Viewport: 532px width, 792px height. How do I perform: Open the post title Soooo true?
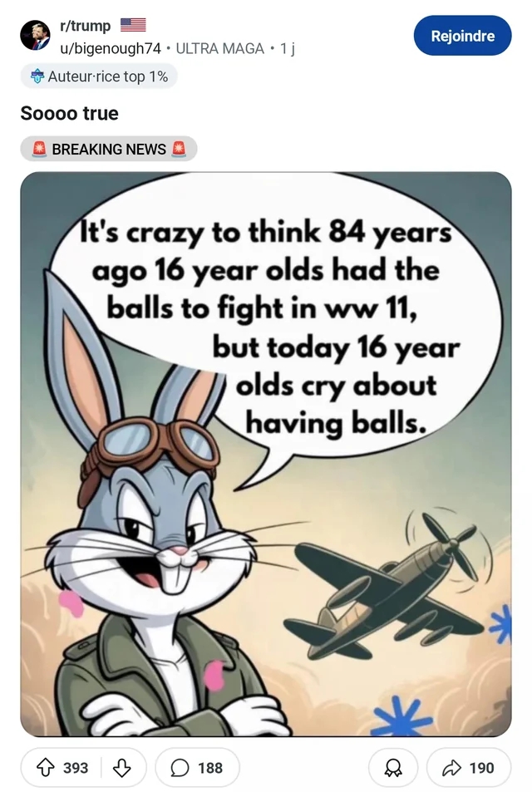(69, 113)
